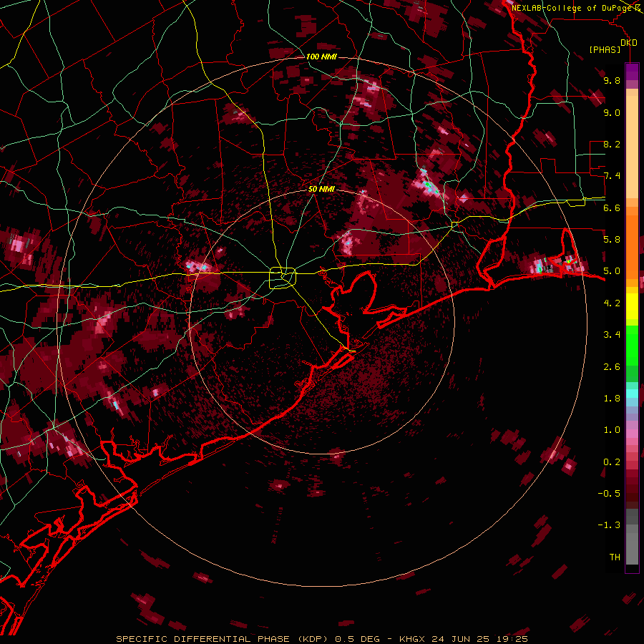Click the -0.5 scale value
Viewport: 644px width, 644px height.
click(609, 494)
